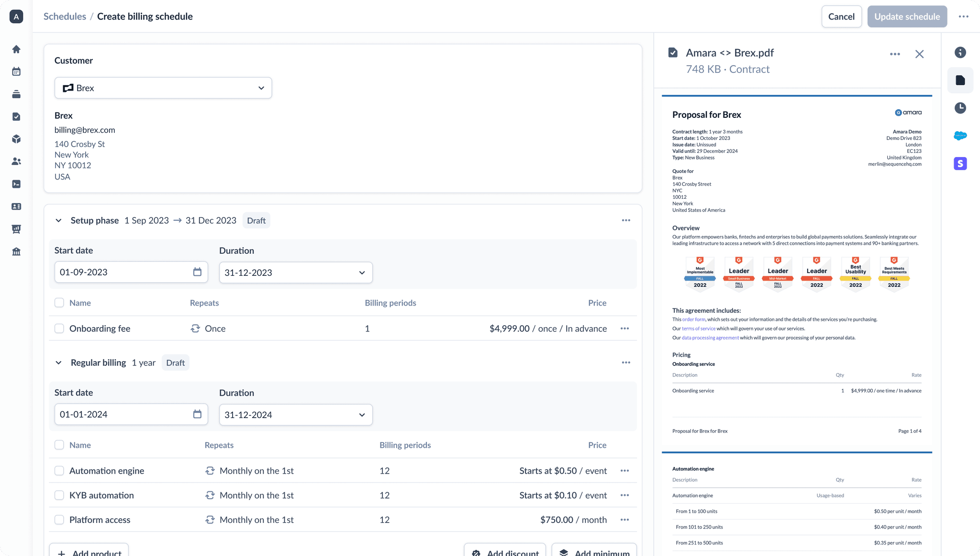Go to Home via sidebar house icon

16,49
